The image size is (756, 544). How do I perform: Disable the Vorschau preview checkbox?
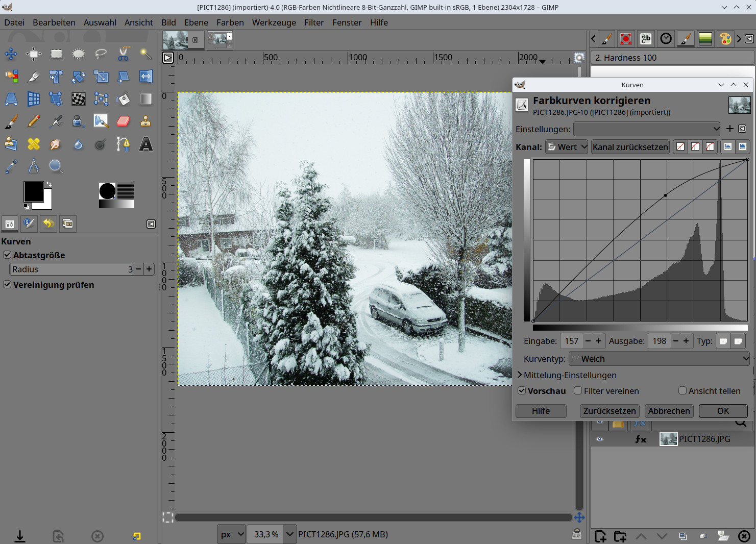point(522,391)
